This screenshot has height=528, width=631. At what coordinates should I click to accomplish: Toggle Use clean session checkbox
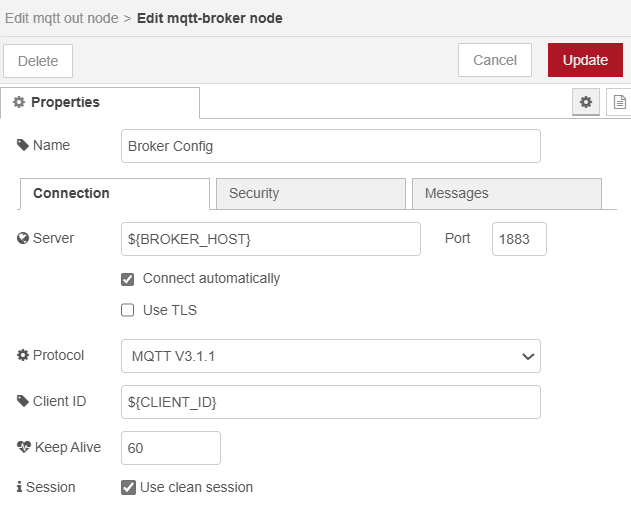click(x=128, y=487)
